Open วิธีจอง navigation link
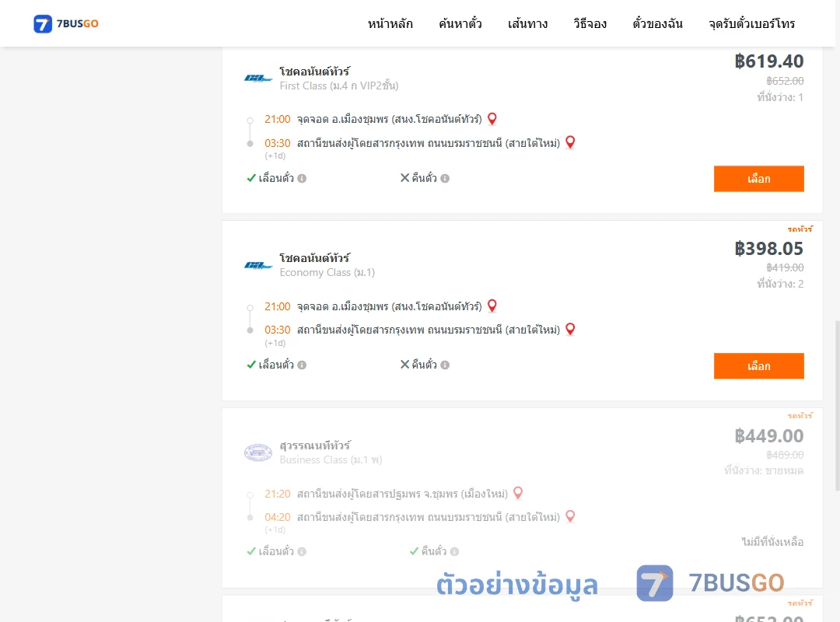840x622 pixels. coord(590,23)
